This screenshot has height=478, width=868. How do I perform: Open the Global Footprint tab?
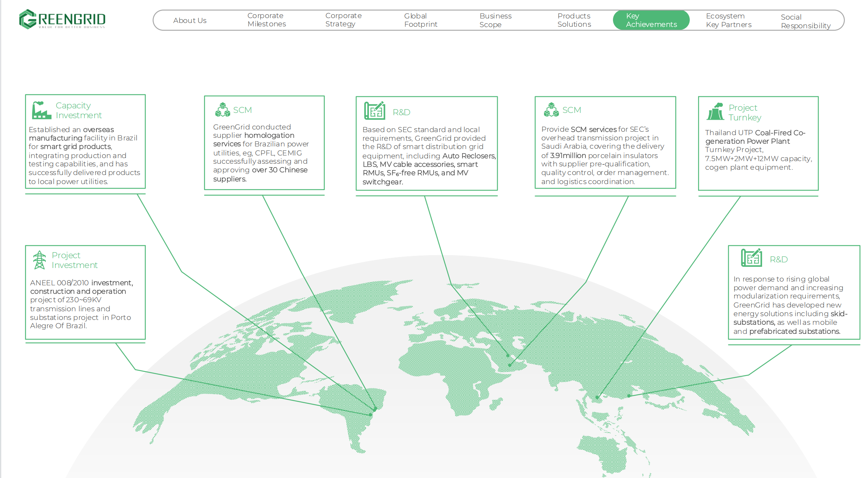(x=421, y=20)
